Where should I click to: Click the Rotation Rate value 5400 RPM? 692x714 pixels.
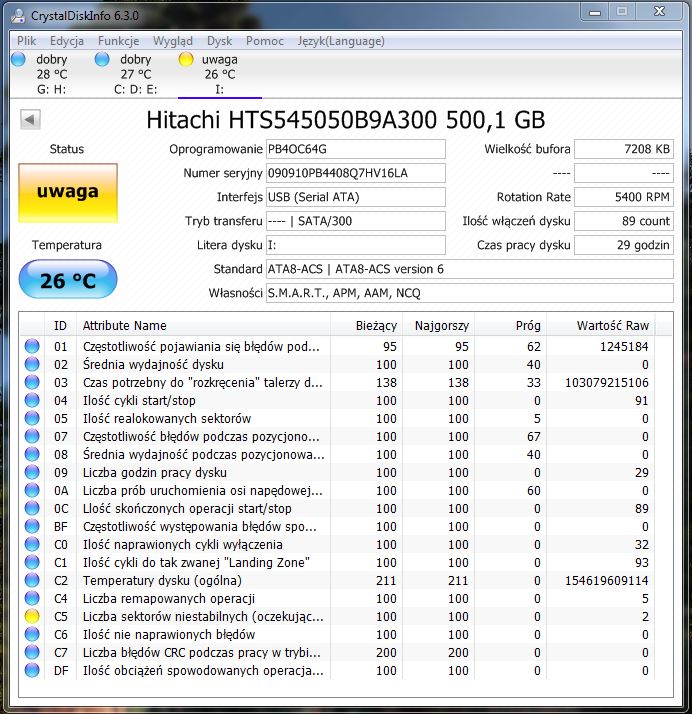coord(624,197)
